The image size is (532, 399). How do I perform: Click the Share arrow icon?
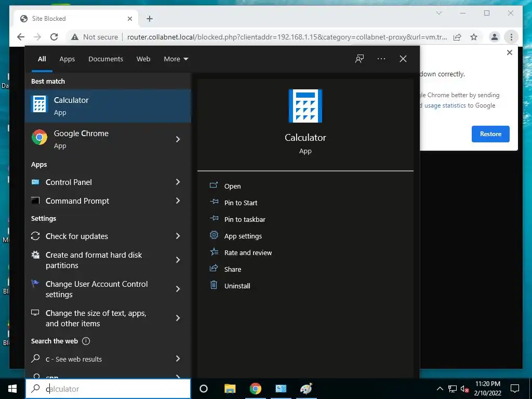point(214,268)
